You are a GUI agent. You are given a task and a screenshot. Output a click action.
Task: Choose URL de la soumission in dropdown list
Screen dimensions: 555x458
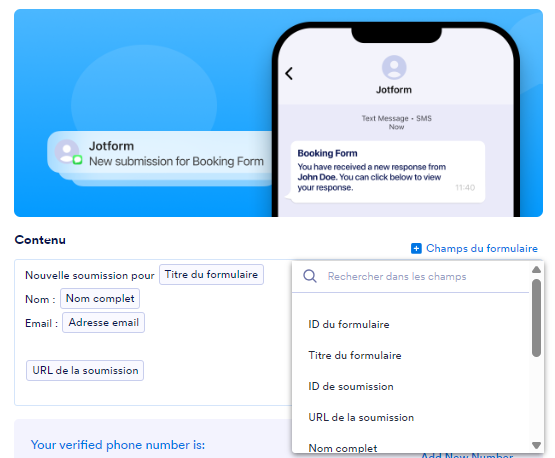pyautogui.click(x=361, y=417)
